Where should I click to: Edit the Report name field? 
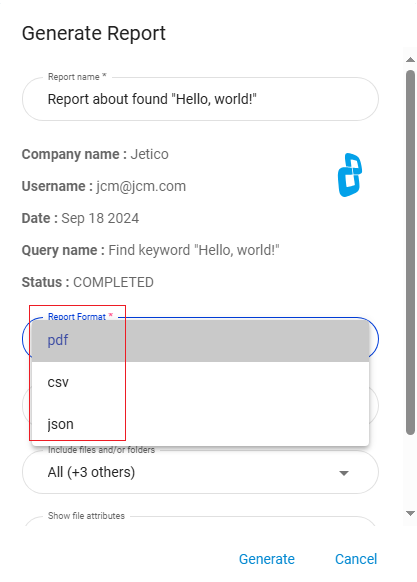point(200,99)
